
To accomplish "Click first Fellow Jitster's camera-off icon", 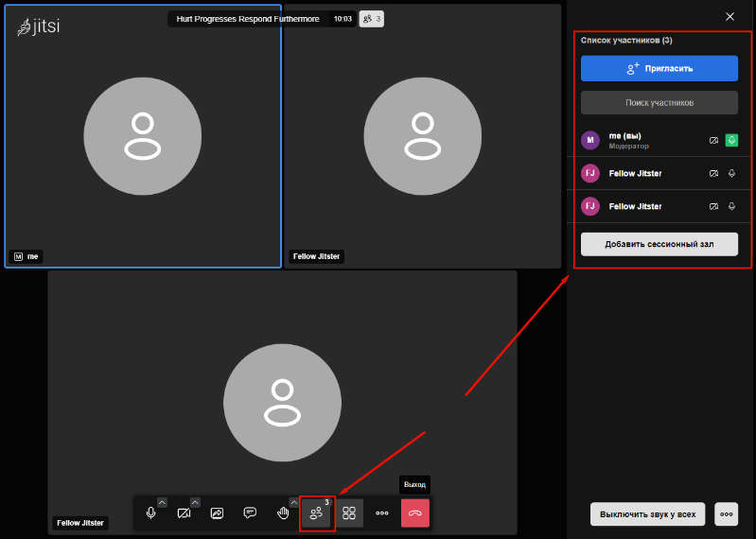I will click(x=713, y=173).
